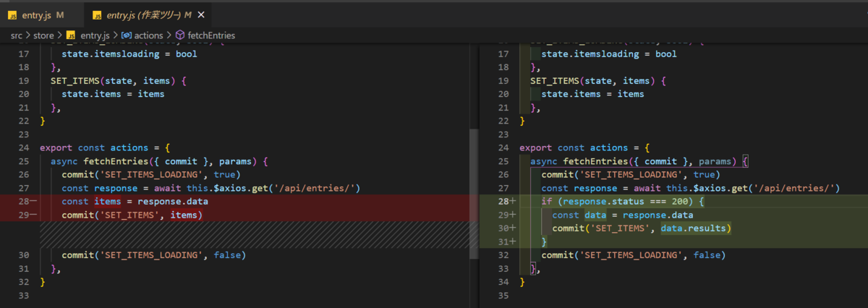Click 'const response = await' line in left pane

click(210, 188)
